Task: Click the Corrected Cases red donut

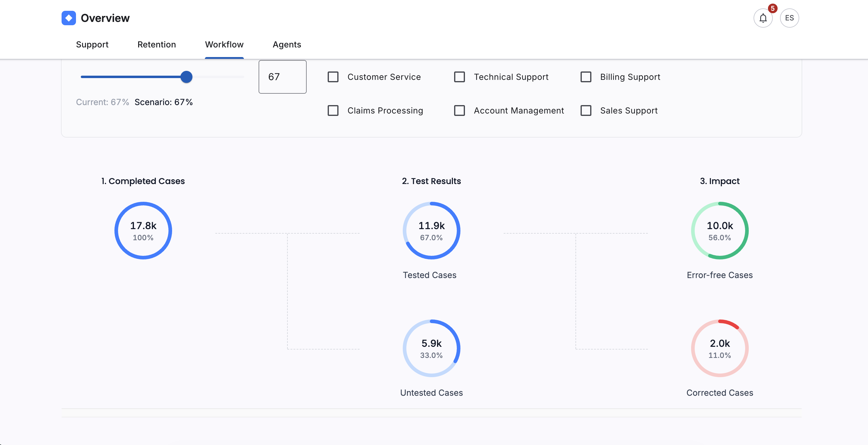Action: click(x=719, y=348)
